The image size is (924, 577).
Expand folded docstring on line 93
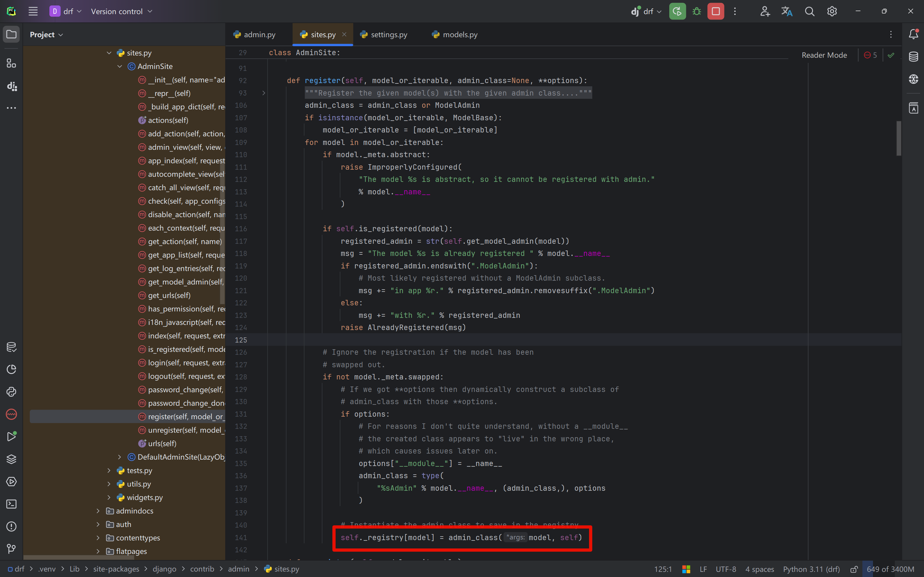coord(263,93)
